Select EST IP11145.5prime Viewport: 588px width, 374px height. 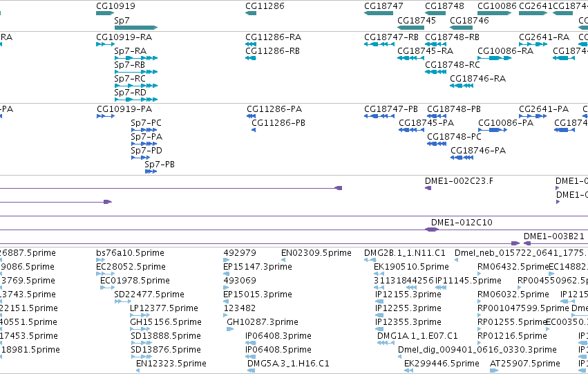click(x=468, y=281)
